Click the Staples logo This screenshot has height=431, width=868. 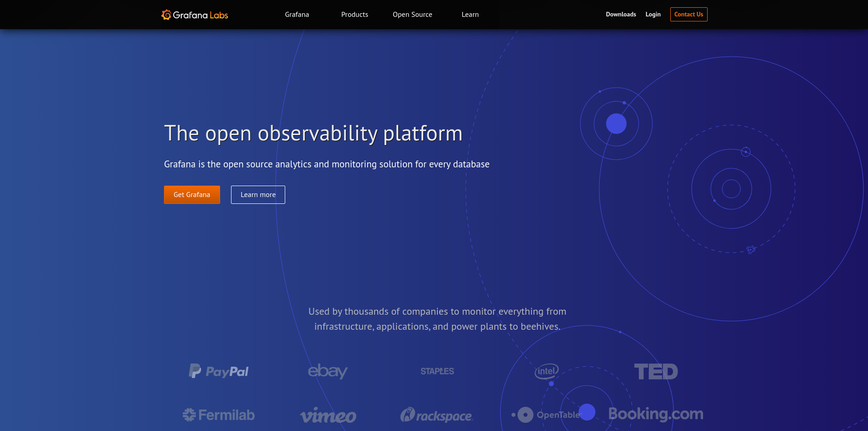click(x=437, y=371)
